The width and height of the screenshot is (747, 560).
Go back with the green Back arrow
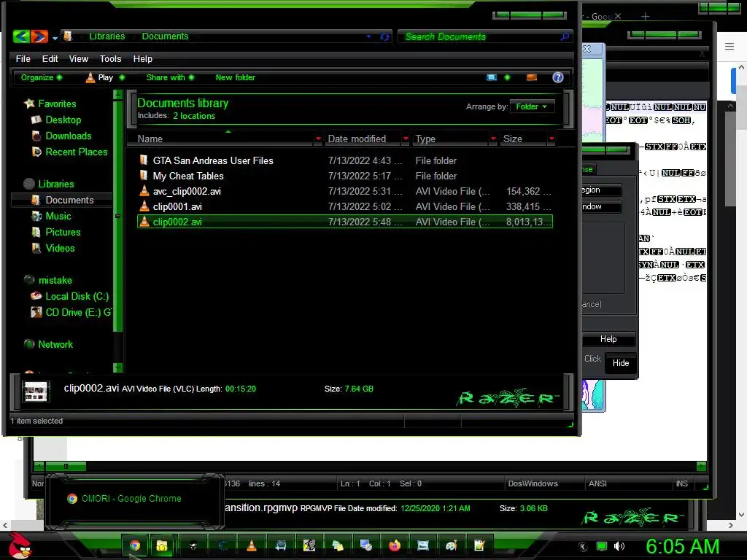(21, 36)
